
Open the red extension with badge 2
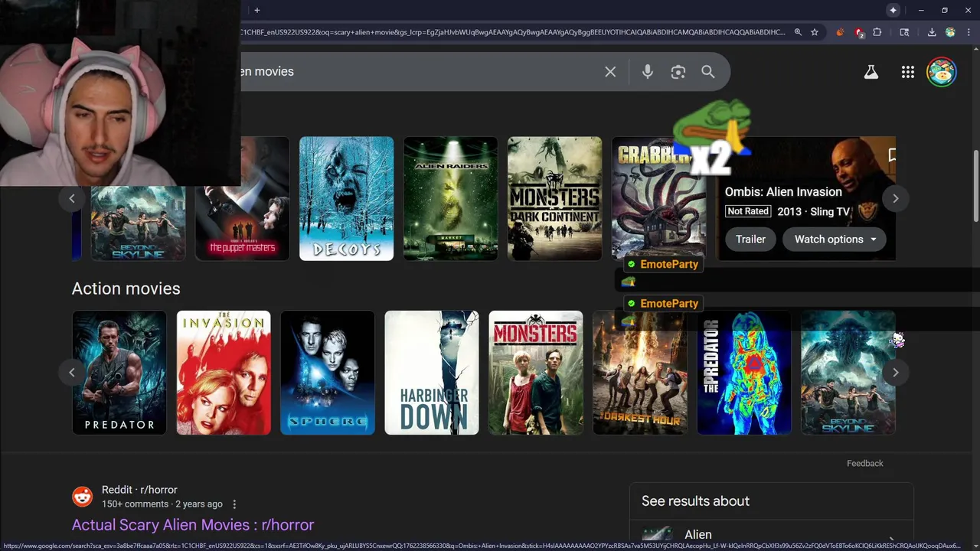tap(859, 32)
